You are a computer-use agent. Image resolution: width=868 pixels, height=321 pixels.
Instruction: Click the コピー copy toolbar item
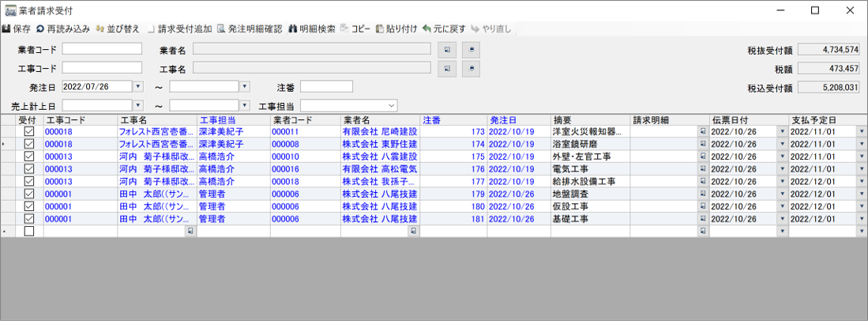(355, 28)
